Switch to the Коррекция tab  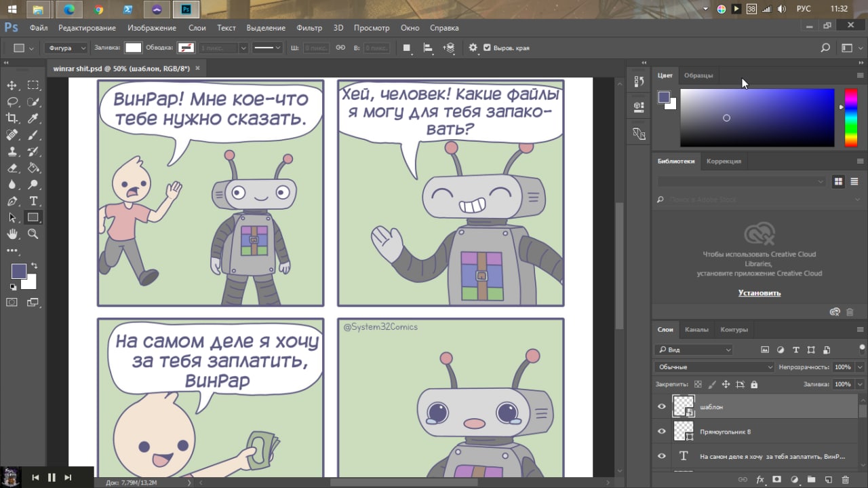tap(724, 162)
